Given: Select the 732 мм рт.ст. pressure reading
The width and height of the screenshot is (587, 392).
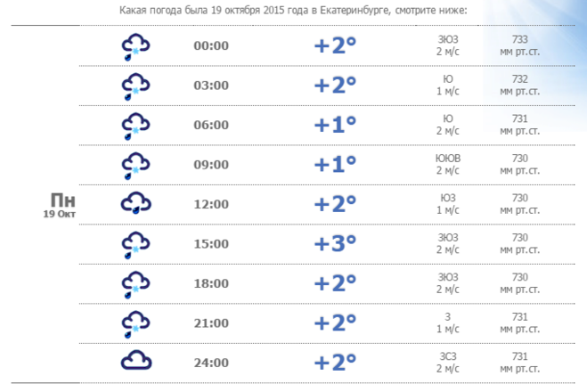Looking at the screenshot, I should [x=520, y=86].
